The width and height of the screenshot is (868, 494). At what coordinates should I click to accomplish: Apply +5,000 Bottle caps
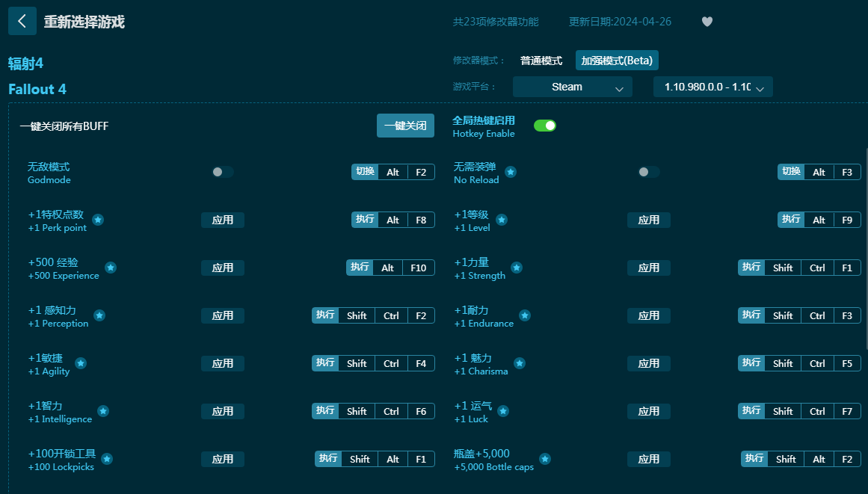tap(649, 459)
